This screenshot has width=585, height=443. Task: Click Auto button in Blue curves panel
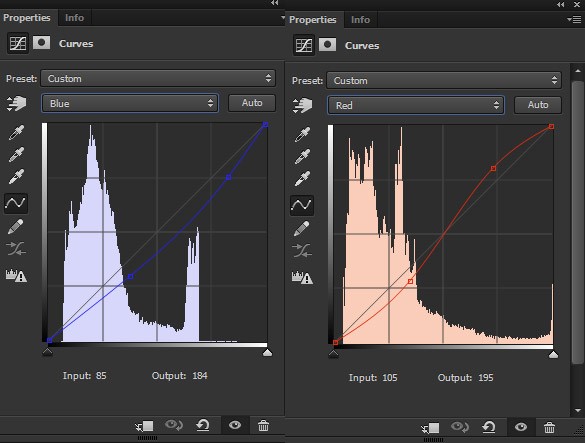click(x=252, y=103)
